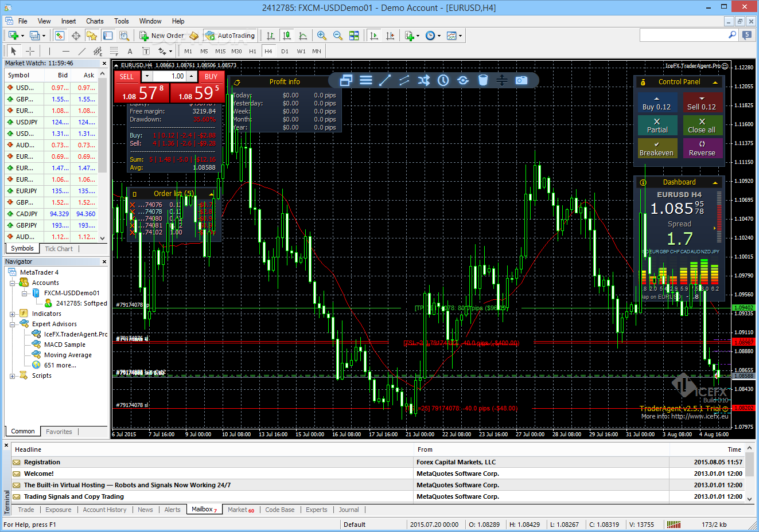Open MetaEditor via the yellow book icon
Image resolution: width=759 pixels, height=532 pixels.
tap(194, 36)
